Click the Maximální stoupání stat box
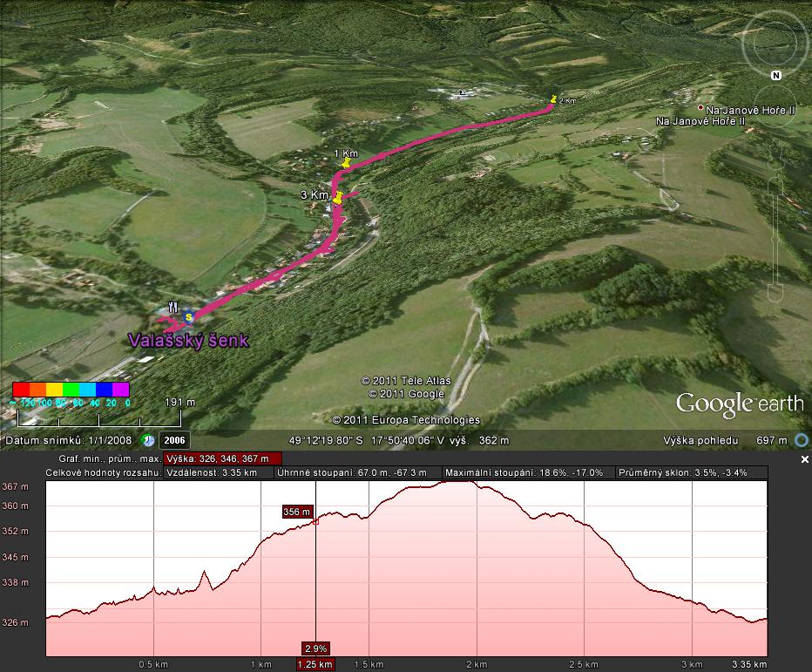This screenshot has height=672, width=812. coord(524,472)
